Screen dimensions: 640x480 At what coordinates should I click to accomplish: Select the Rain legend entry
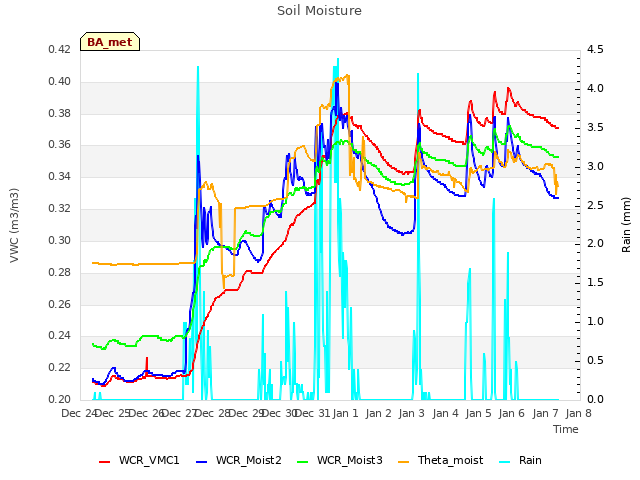[x=520, y=460]
